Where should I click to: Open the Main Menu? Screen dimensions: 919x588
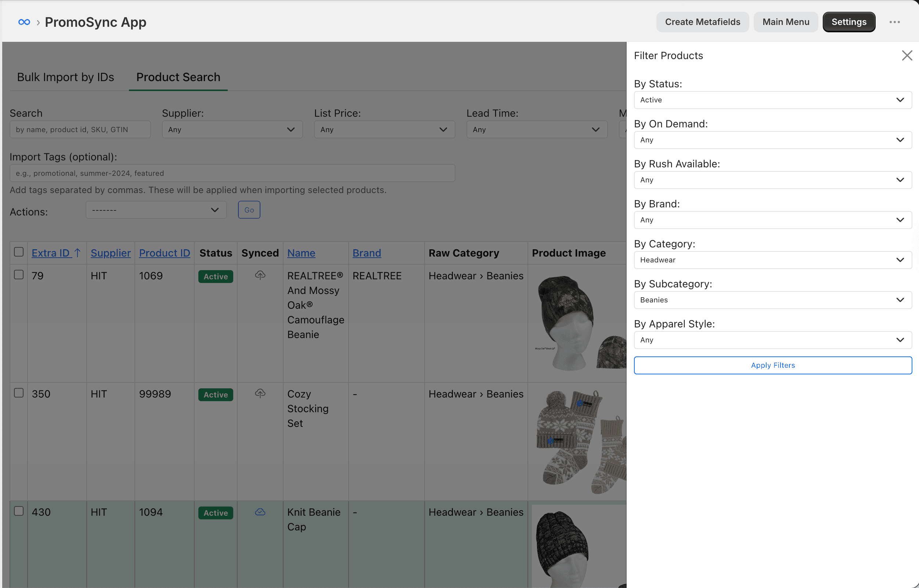786,22
